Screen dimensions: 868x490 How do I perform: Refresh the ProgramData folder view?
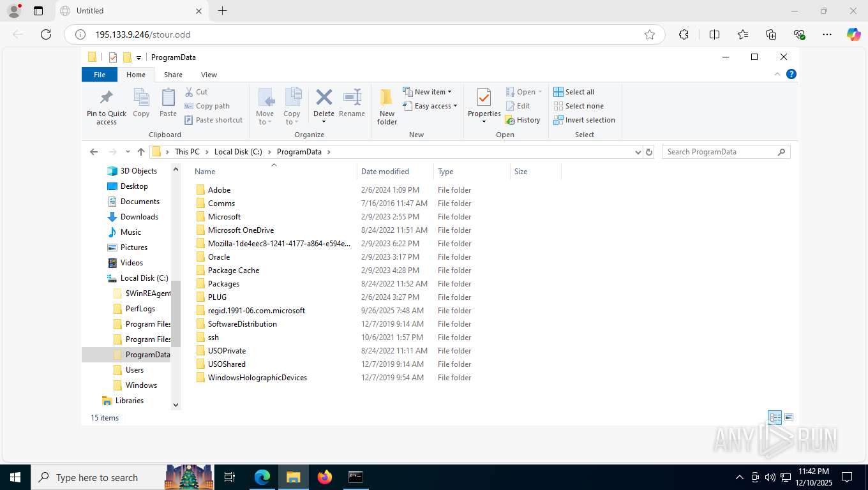[x=649, y=152]
